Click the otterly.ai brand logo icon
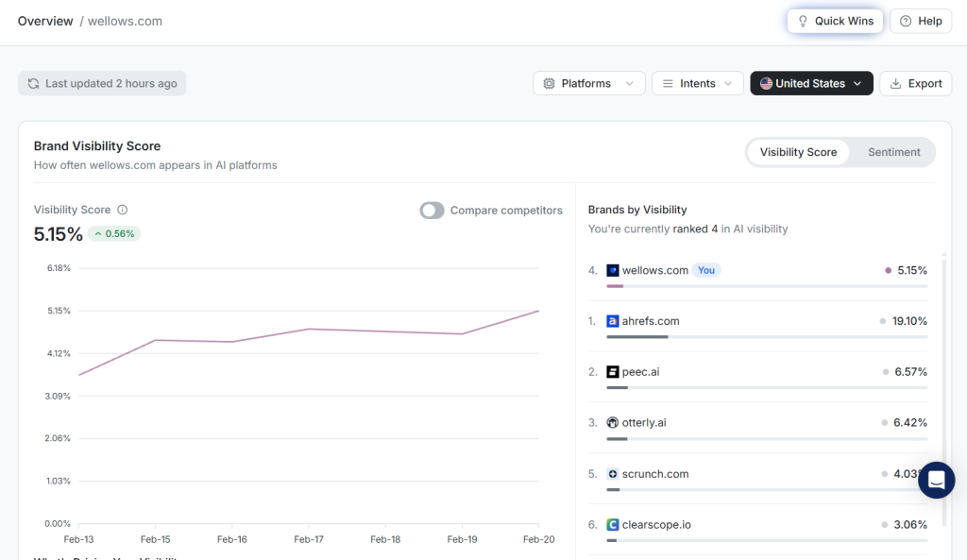967x560 pixels. pos(613,423)
